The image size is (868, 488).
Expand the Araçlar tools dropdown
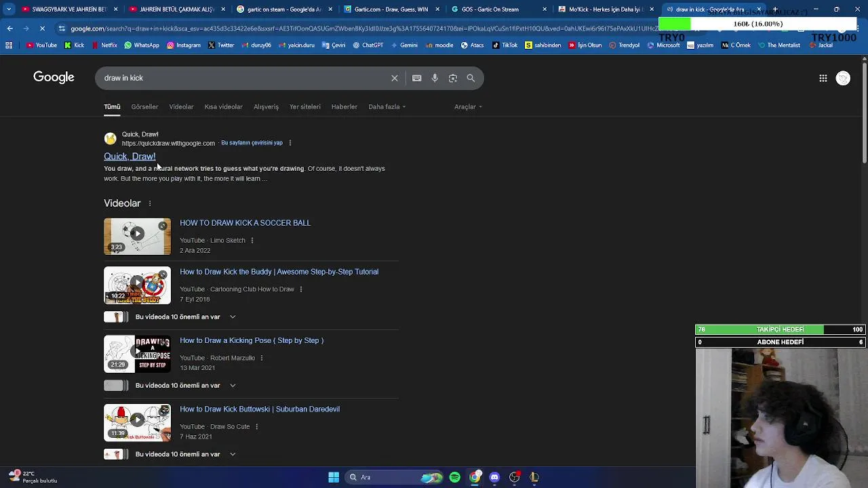tap(469, 107)
